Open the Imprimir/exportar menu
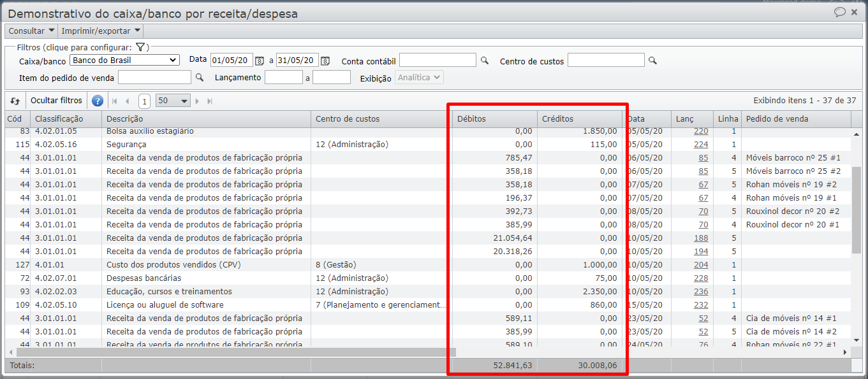The height and width of the screenshot is (379, 868). point(101,31)
